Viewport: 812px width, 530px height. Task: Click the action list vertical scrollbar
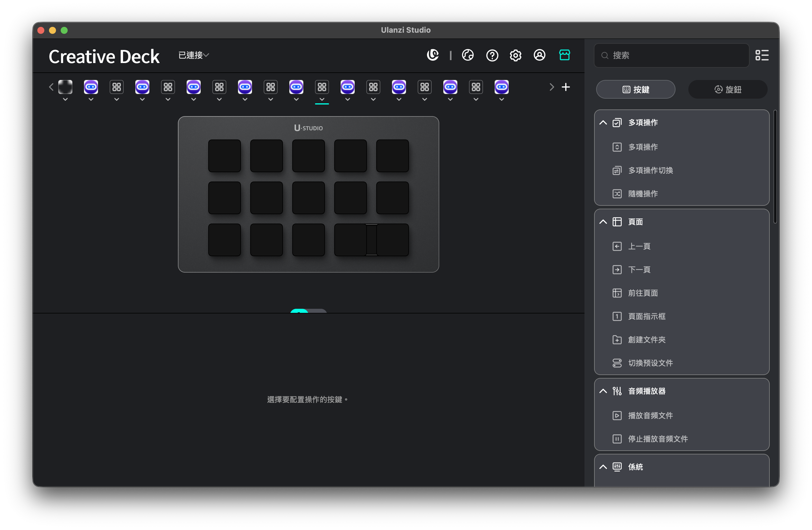pyautogui.click(x=775, y=167)
